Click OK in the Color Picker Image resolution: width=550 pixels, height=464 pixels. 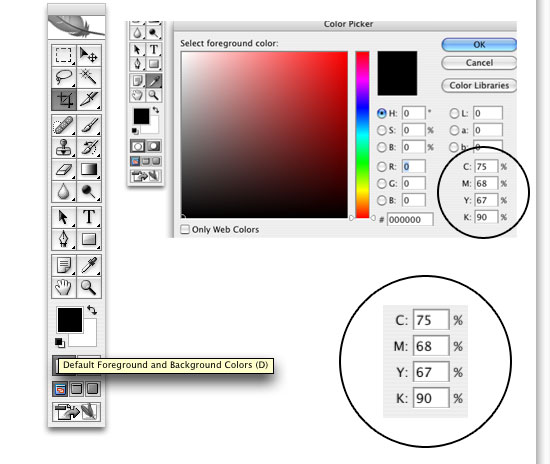pos(479,45)
